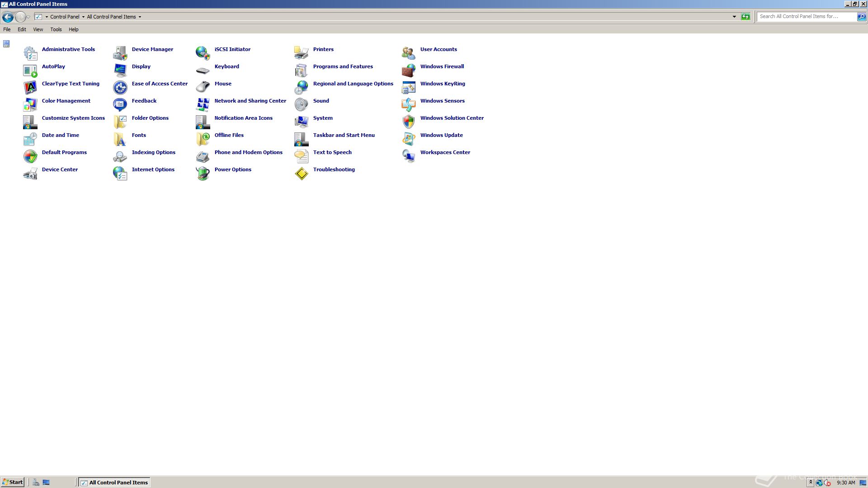Click the Windows Update icon

(409, 139)
